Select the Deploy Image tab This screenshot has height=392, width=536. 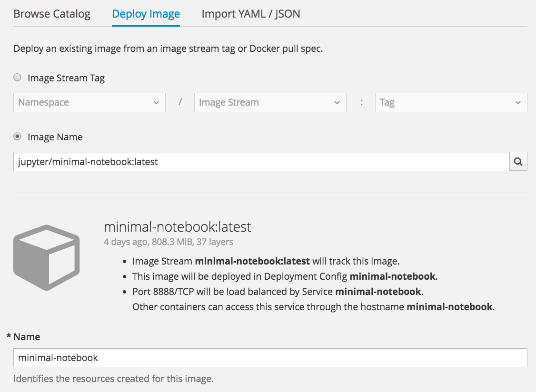coord(146,14)
